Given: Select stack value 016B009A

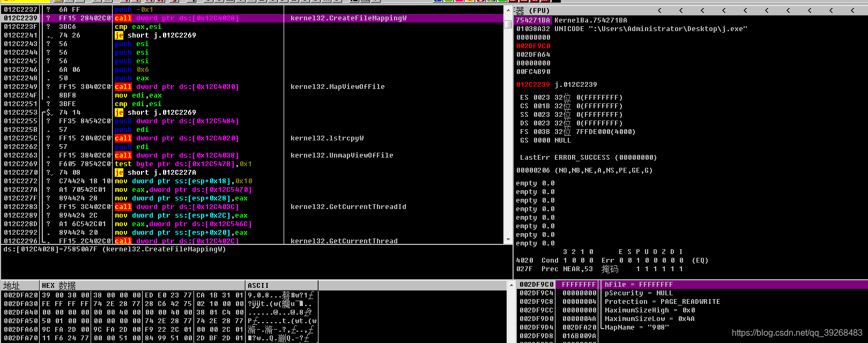Looking at the screenshot, I should [579, 336].
